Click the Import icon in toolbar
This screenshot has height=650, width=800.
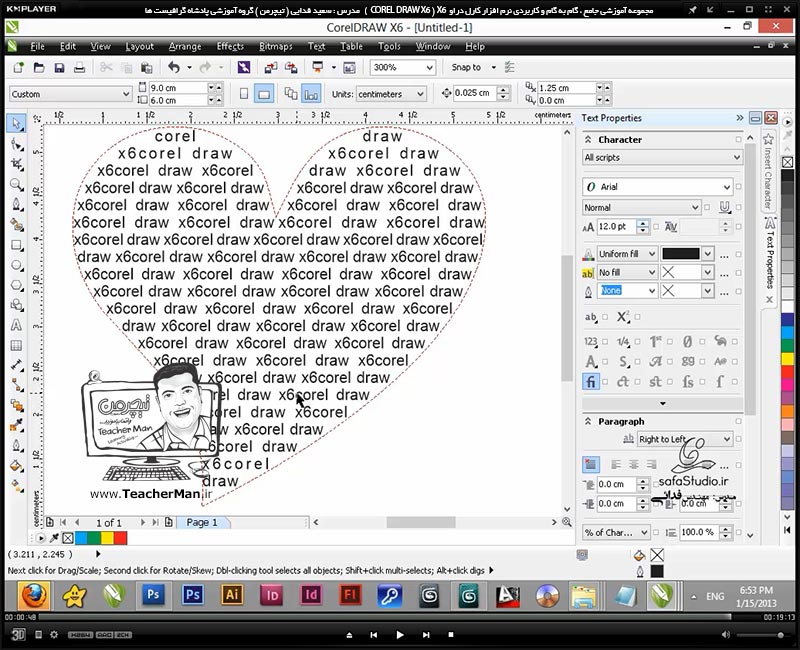click(x=271, y=67)
